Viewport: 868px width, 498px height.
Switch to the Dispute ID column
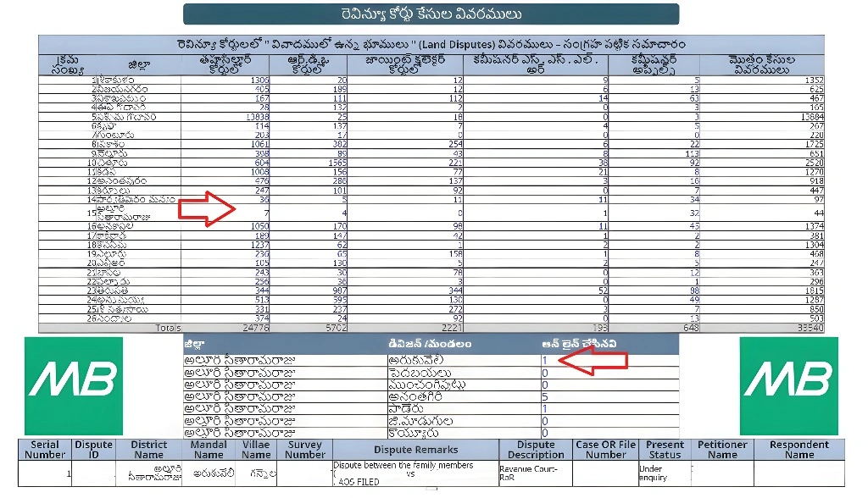point(92,450)
